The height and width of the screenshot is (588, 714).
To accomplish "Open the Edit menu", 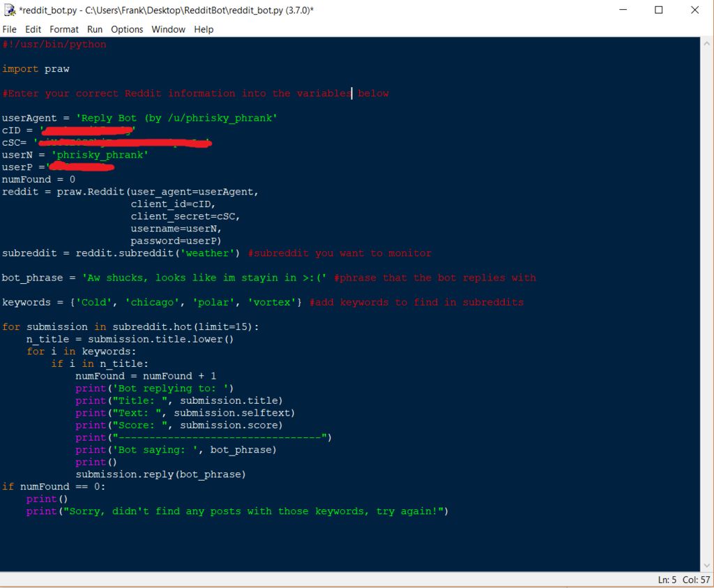I will [33, 29].
